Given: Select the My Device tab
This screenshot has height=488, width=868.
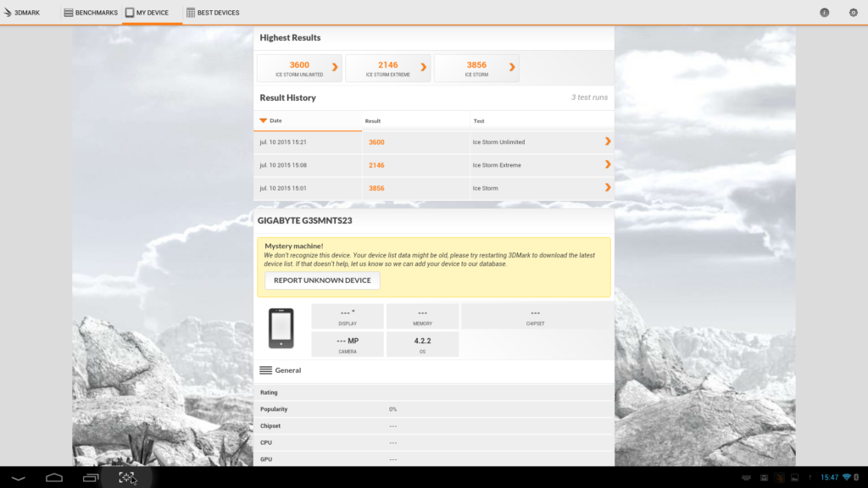Looking at the screenshot, I should point(147,12).
